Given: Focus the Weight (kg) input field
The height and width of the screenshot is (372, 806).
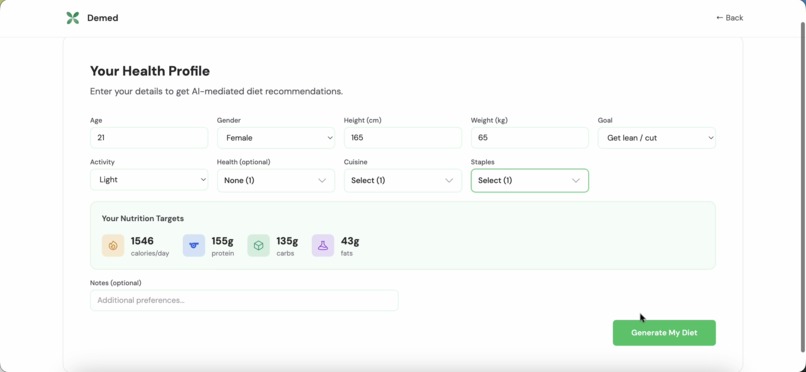Looking at the screenshot, I should 529,138.
